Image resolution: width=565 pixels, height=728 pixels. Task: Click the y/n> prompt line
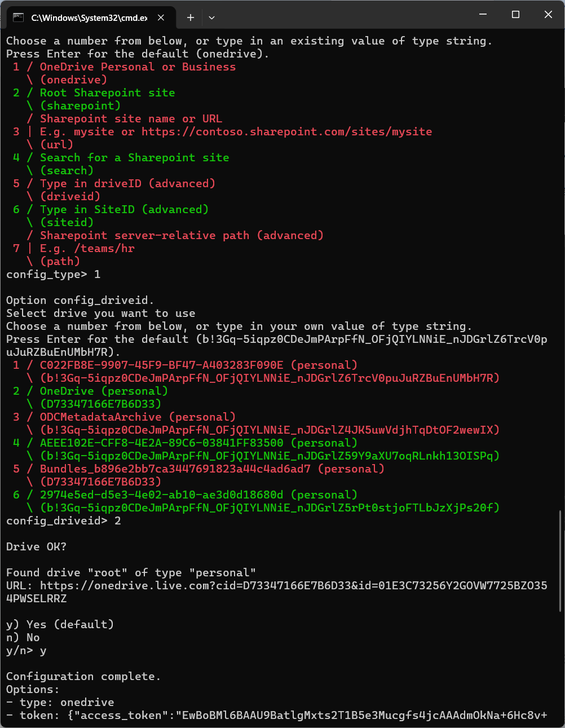pyautogui.click(x=27, y=650)
